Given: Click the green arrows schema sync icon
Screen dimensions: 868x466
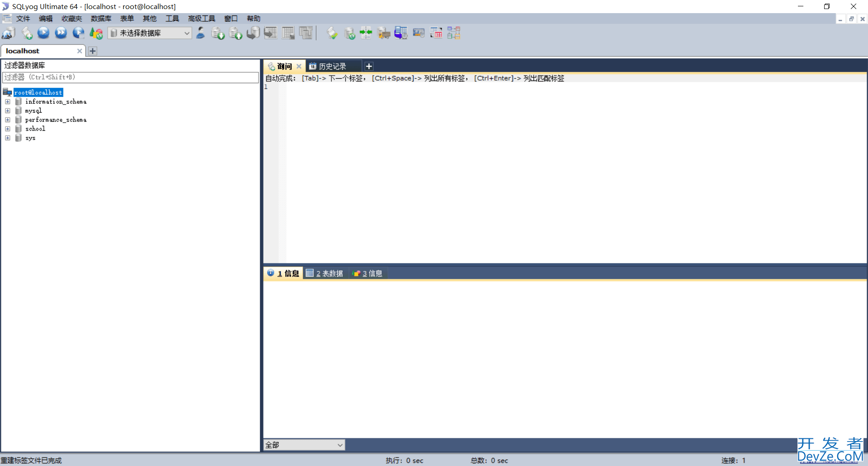Looking at the screenshot, I should point(366,33).
